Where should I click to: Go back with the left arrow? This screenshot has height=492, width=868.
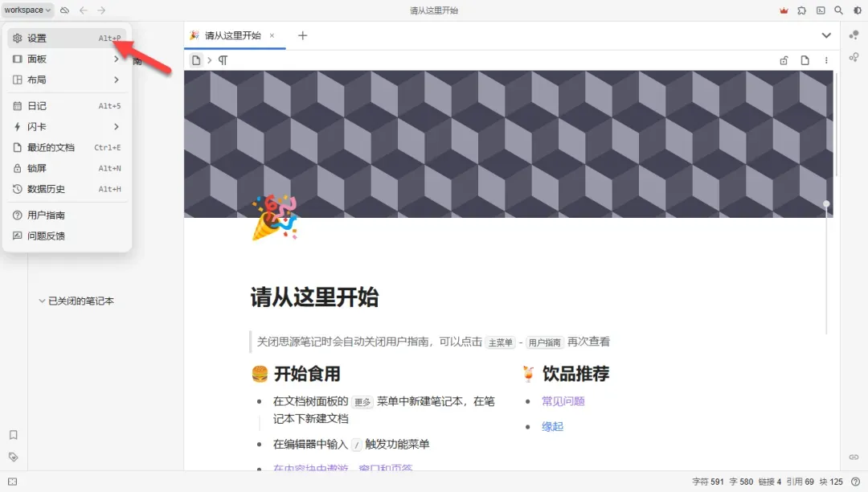pos(83,10)
